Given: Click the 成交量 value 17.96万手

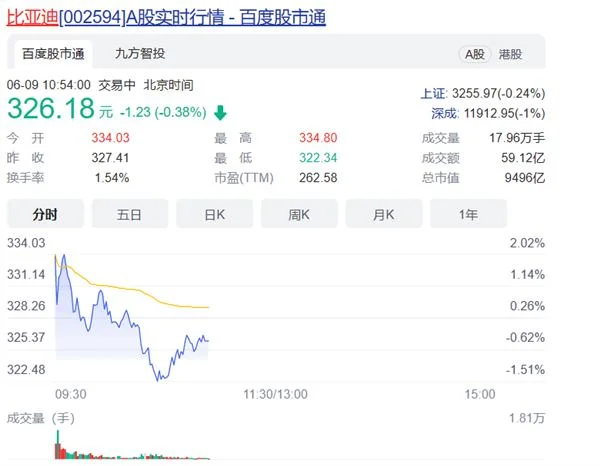Looking at the screenshot, I should (517, 138).
